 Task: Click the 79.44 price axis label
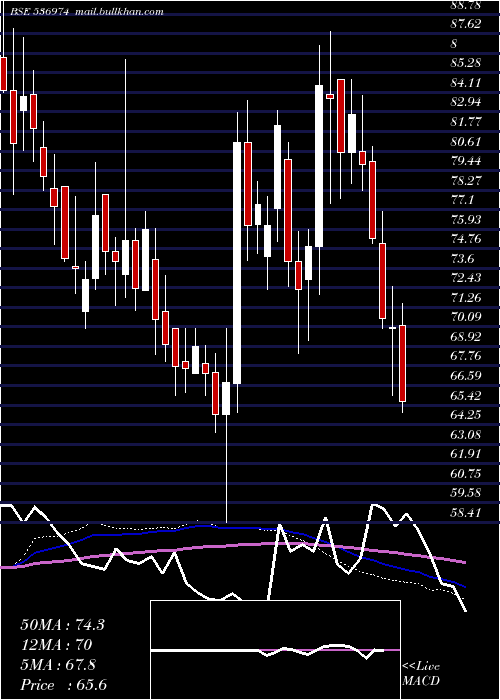click(466, 161)
